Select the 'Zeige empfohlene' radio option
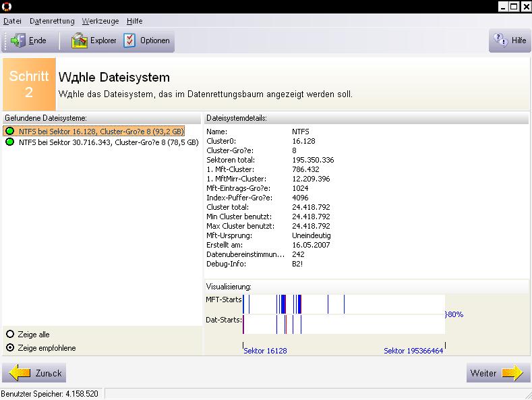 point(10,348)
